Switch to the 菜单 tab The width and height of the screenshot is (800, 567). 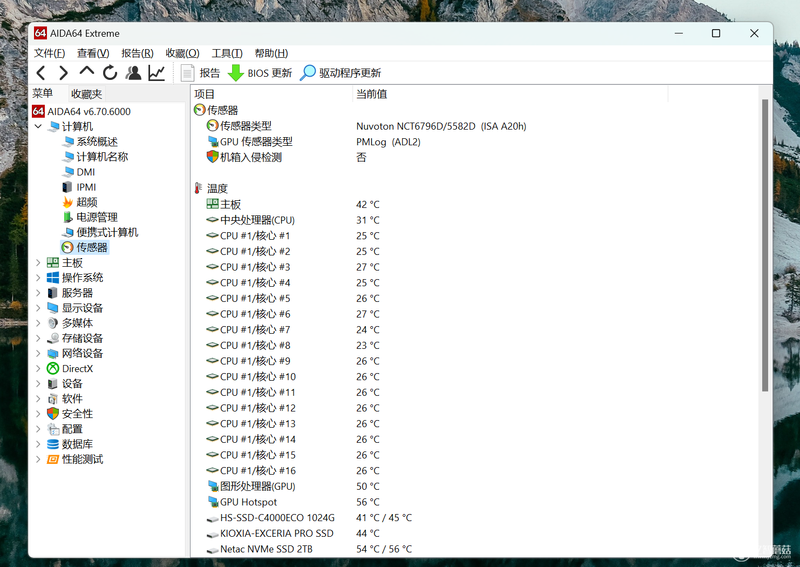pyautogui.click(x=43, y=93)
